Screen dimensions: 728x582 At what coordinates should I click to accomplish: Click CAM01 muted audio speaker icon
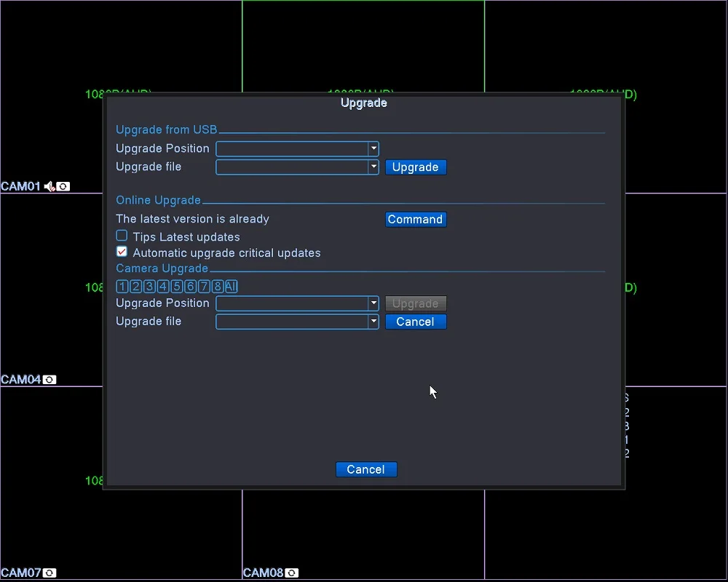tap(50, 186)
